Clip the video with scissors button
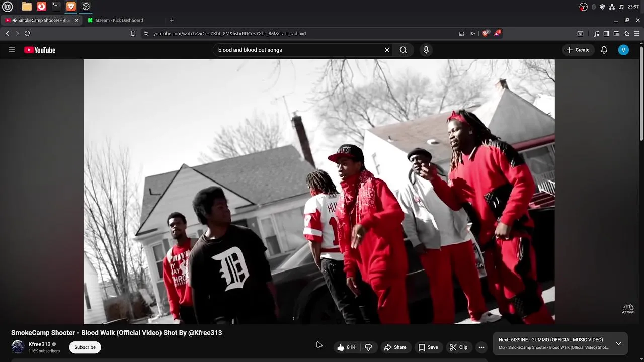644x362 pixels. tap(458, 347)
